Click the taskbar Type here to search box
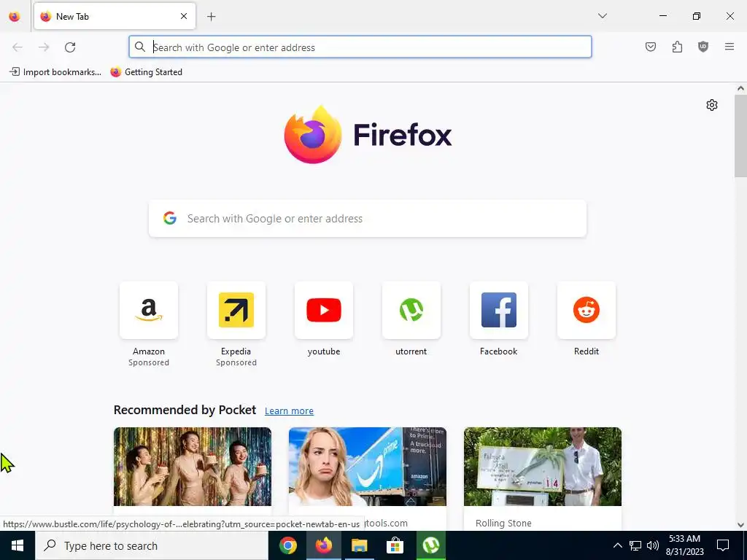 click(152, 545)
